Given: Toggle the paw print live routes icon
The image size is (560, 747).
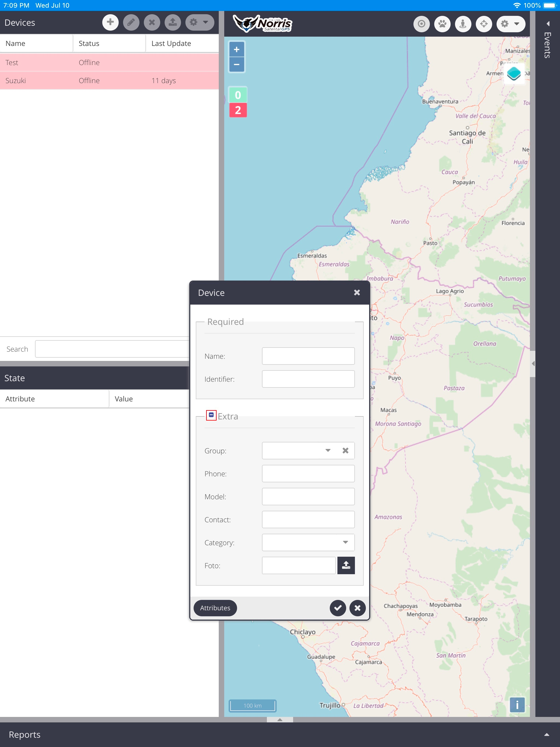Looking at the screenshot, I should coord(442,24).
